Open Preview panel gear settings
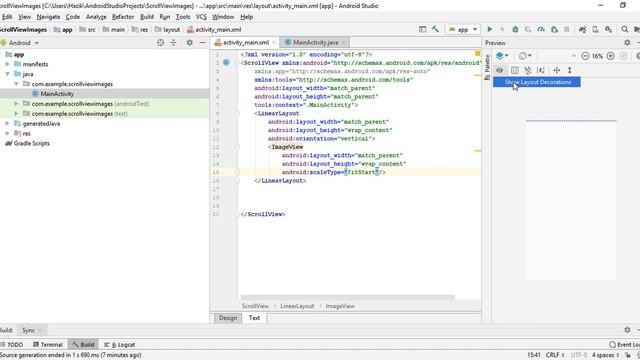The height and width of the screenshot is (360, 640). (x=627, y=42)
